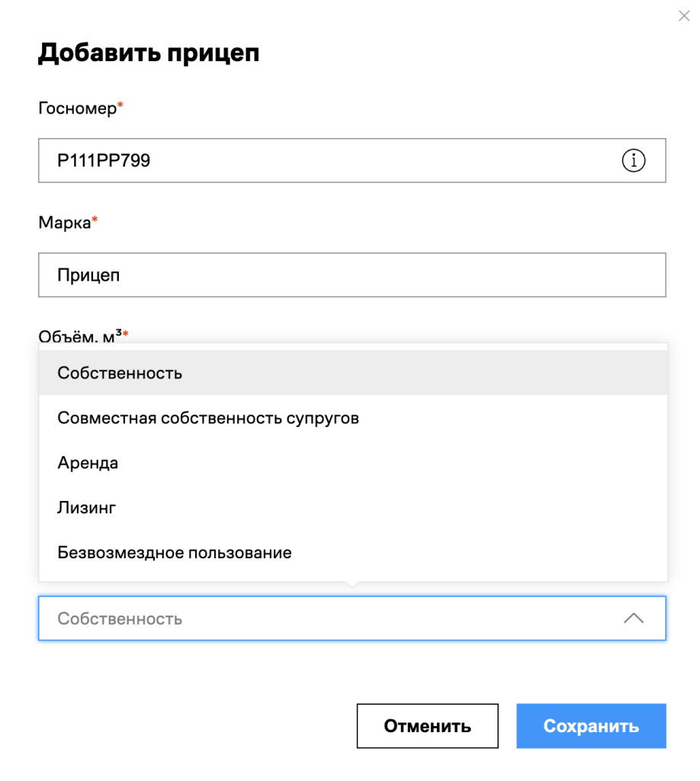Image resolution: width=700 pixels, height=781 pixels.
Task: Close the Добавить прицеп dialog
Action: coord(684,16)
